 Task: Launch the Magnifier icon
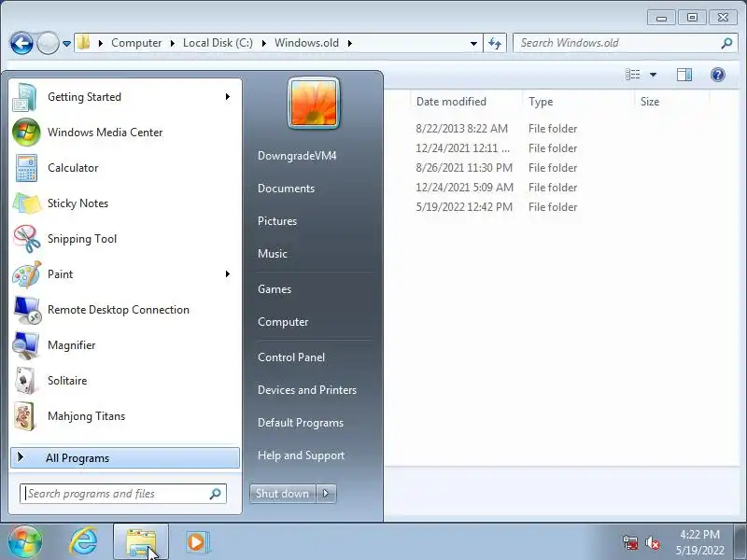point(26,345)
